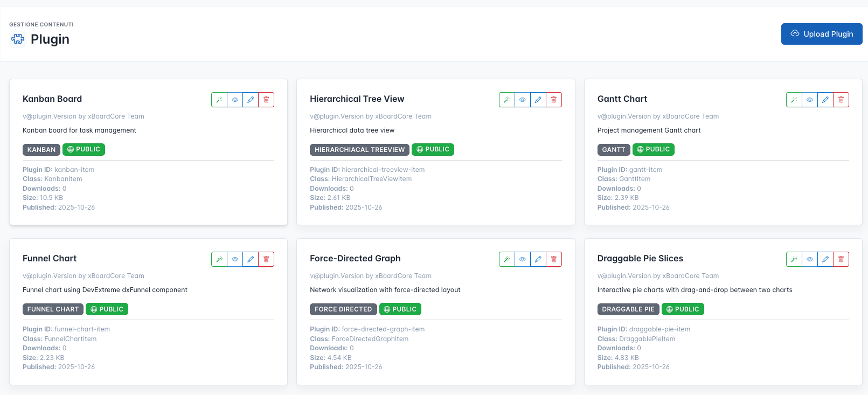The height and width of the screenshot is (395, 868).
Task: Edit Draggable Pie Slices with pencil icon
Action: [825, 259]
